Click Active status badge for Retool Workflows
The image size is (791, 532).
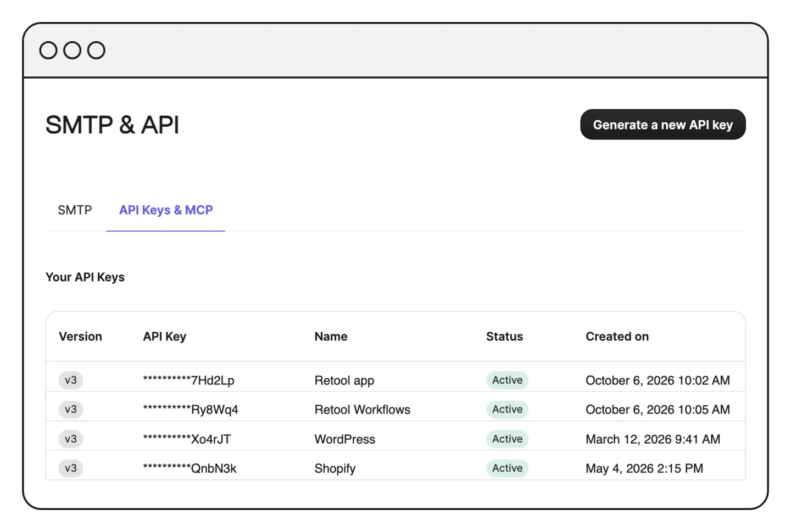(507, 410)
